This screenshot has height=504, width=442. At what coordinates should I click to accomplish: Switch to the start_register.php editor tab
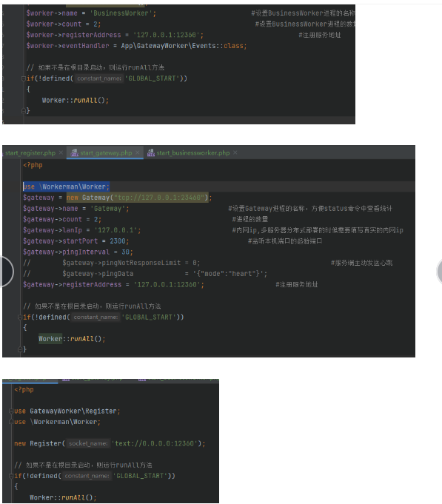(x=30, y=153)
